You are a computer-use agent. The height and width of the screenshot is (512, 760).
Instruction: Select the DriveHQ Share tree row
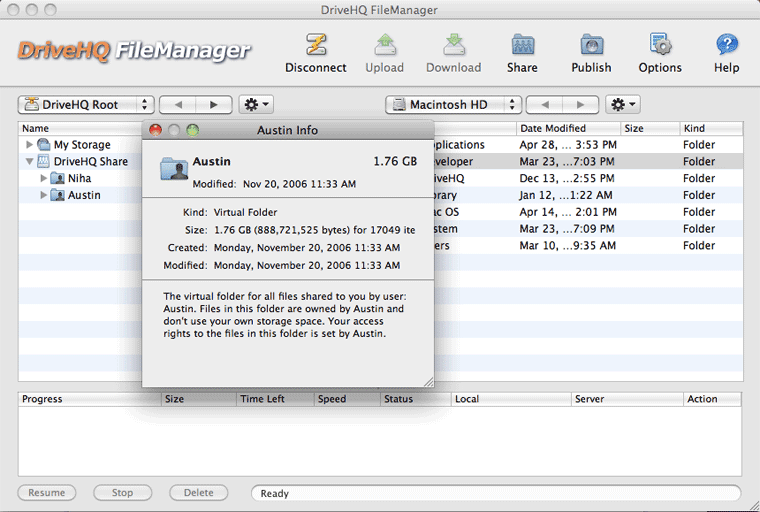80,161
